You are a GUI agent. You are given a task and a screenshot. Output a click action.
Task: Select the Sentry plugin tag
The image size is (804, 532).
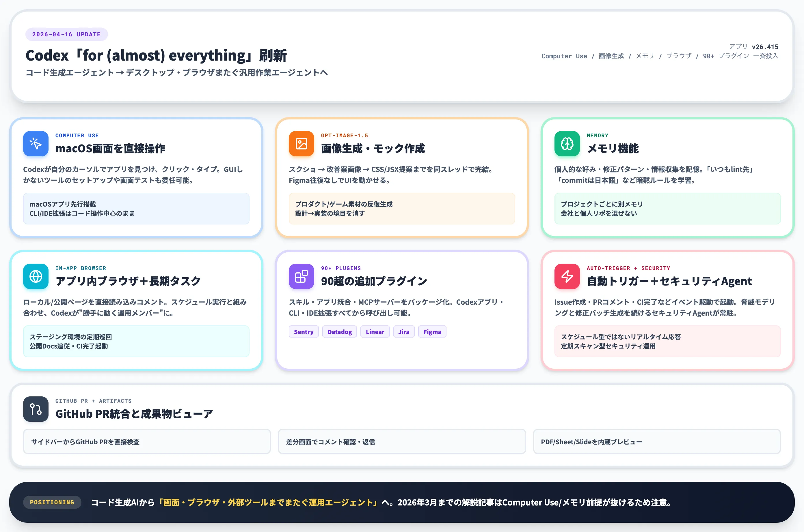point(303,331)
